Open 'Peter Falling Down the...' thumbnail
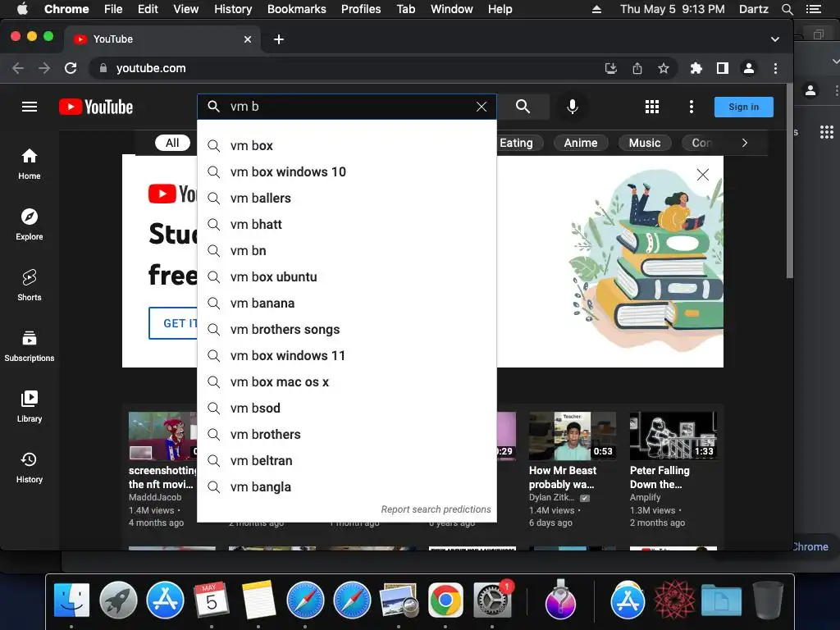The height and width of the screenshot is (630, 840). [673, 436]
